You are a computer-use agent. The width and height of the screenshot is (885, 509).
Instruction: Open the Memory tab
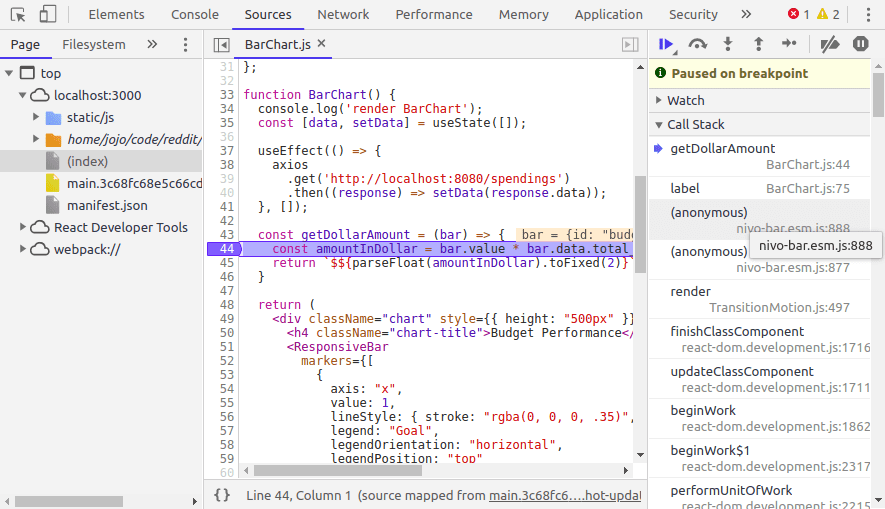coord(524,15)
